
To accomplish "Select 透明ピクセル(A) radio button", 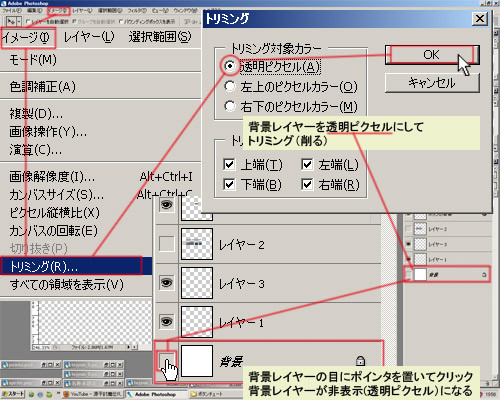I will [230, 66].
